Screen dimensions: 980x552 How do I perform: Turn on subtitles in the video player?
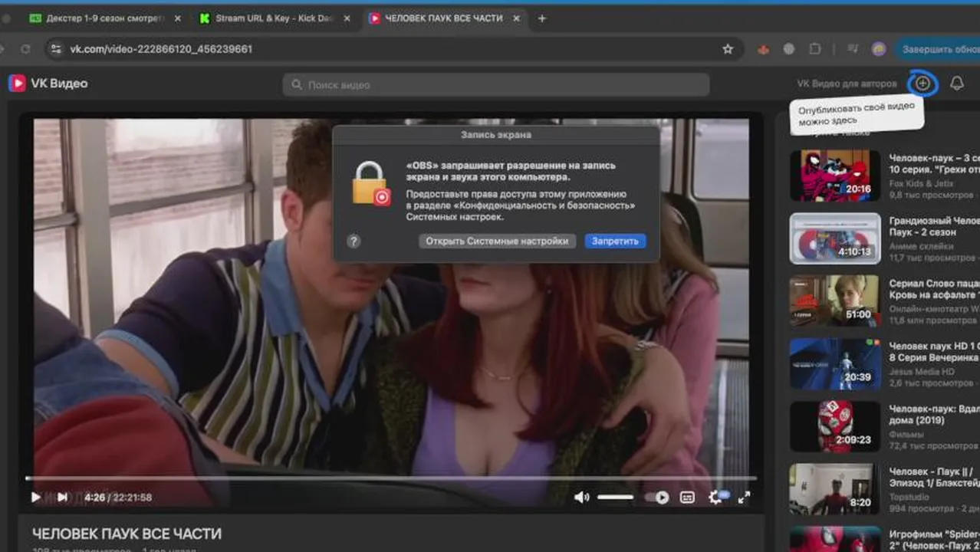click(688, 497)
